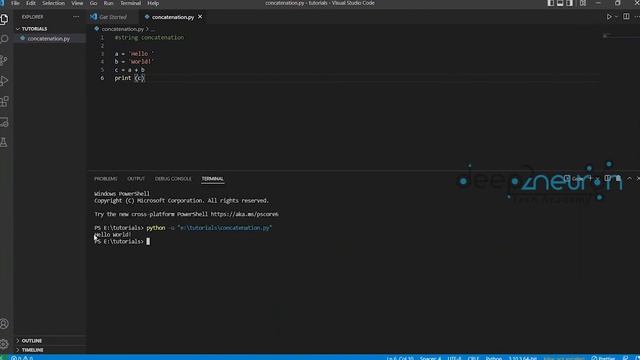The width and height of the screenshot is (640, 360).
Task: Select the TERMINAL panel tab
Action: pyautogui.click(x=213, y=179)
